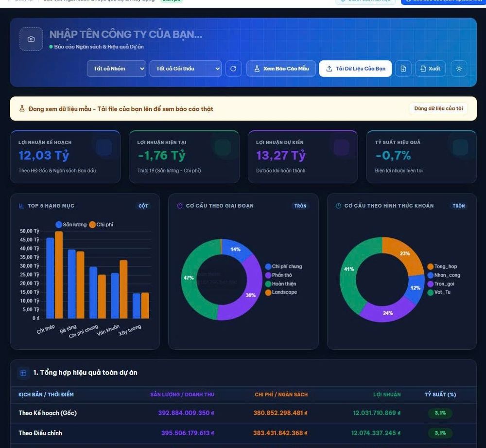Click the table icon beside Tổng hợp hiệu quả
This screenshot has width=486, height=448.
point(23,373)
